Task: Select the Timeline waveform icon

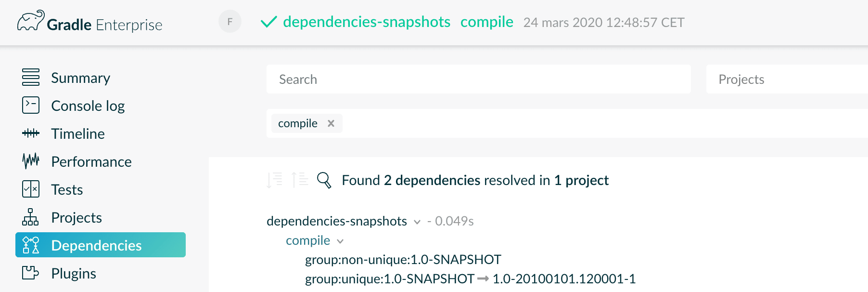Action: [31, 133]
